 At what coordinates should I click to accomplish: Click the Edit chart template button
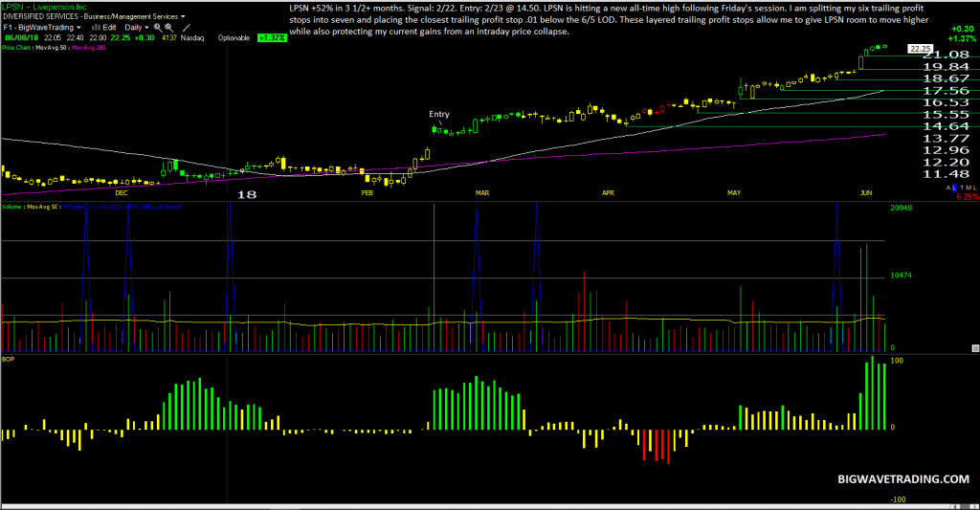(109, 28)
